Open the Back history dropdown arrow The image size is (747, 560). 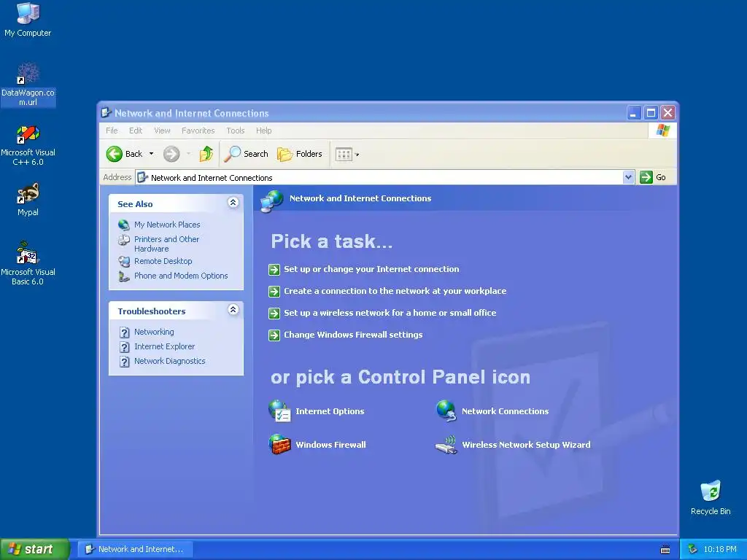(x=152, y=154)
